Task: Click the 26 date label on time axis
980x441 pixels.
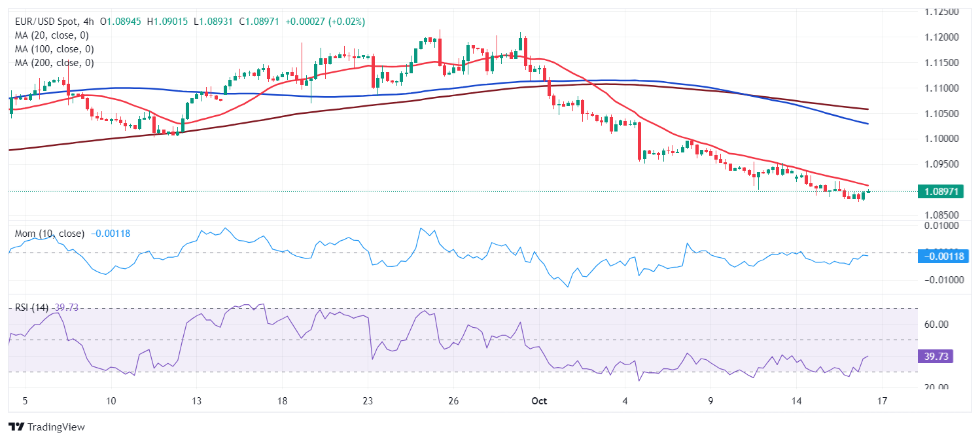Action: (x=454, y=401)
